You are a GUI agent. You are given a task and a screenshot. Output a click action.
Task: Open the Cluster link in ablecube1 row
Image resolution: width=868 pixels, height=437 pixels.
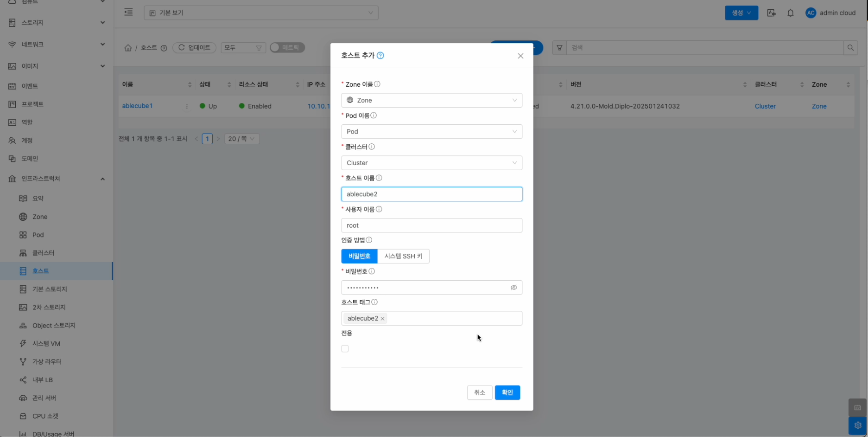[765, 106]
